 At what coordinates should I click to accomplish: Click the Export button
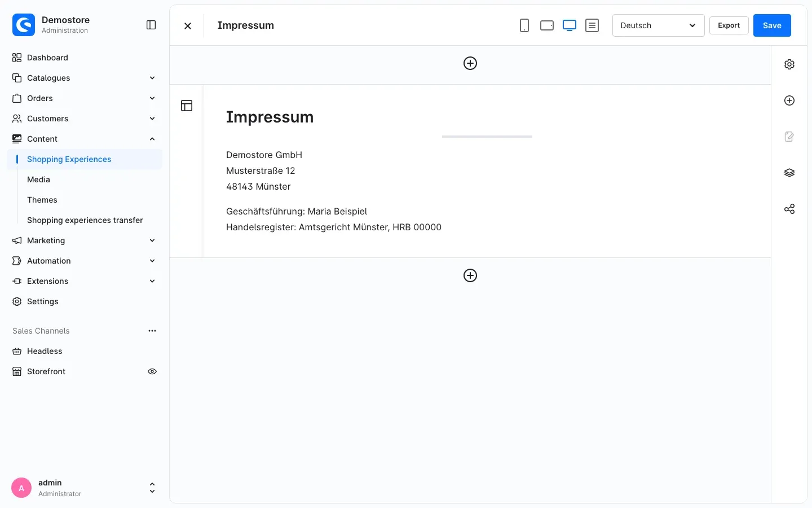[729, 25]
